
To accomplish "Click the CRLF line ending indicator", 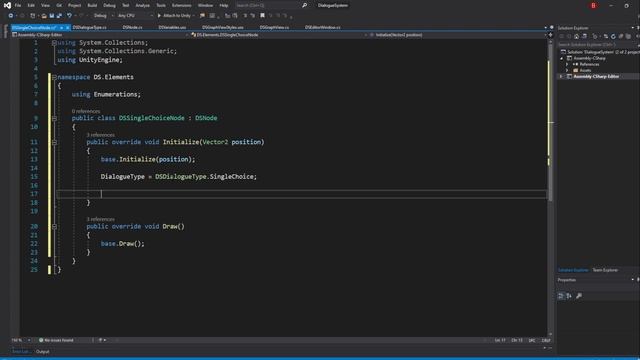I will coord(546,340).
